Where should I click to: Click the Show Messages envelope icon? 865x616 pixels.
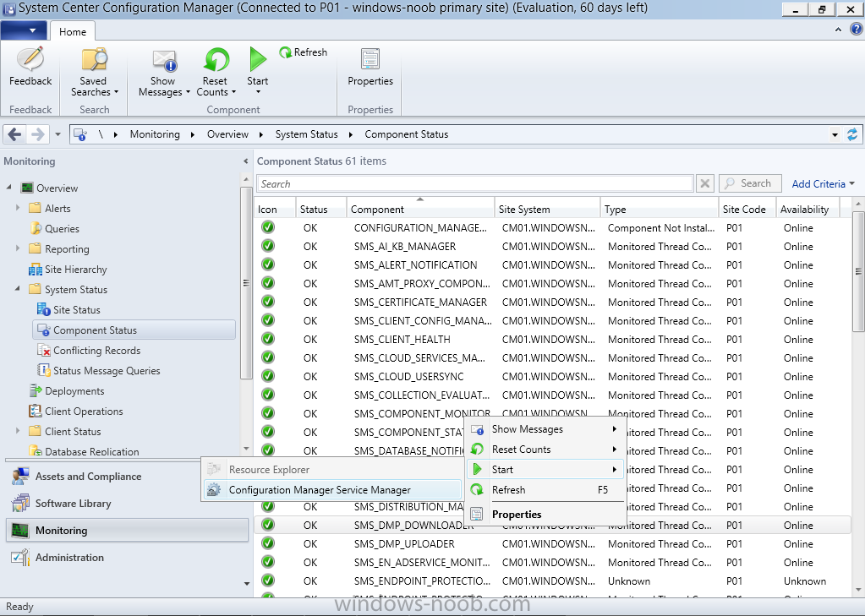pyautogui.click(x=163, y=59)
